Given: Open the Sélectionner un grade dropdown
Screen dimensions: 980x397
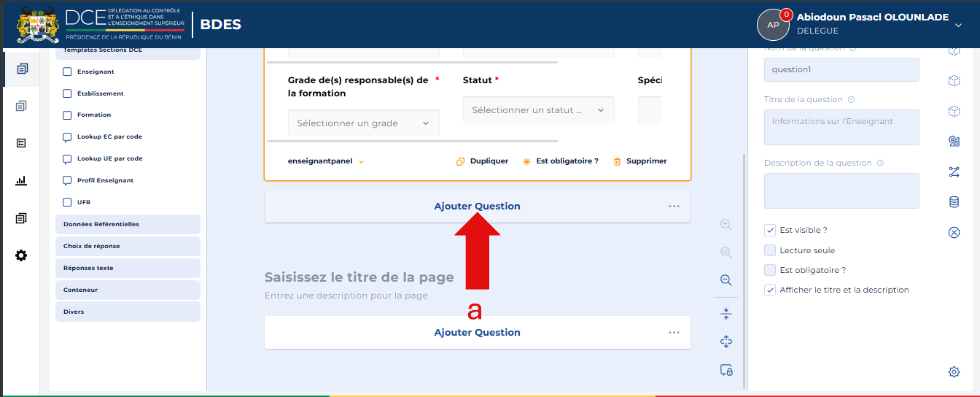Looking at the screenshot, I should point(364,123).
